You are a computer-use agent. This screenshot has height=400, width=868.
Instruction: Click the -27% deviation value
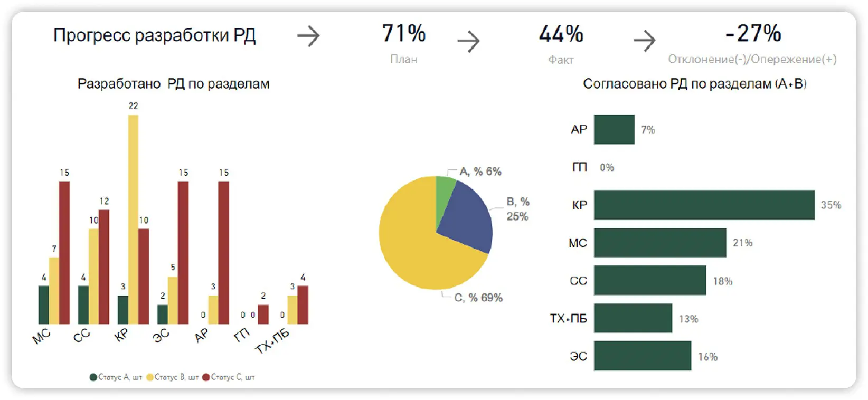point(753,34)
